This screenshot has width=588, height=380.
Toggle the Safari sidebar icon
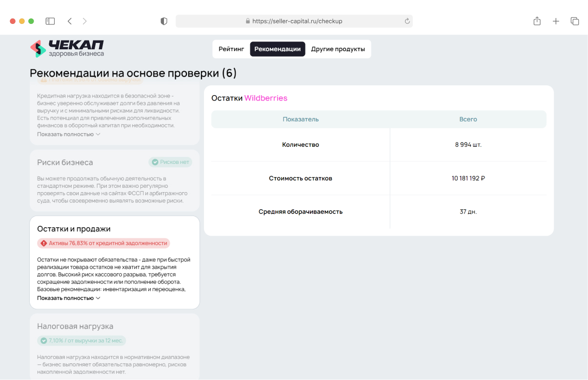coord(50,21)
